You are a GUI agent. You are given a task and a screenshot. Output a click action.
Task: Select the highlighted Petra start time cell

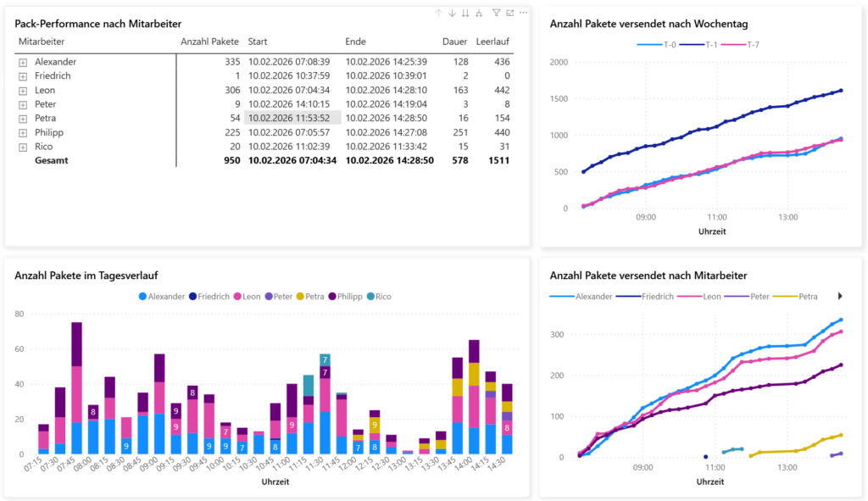pos(292,118)
